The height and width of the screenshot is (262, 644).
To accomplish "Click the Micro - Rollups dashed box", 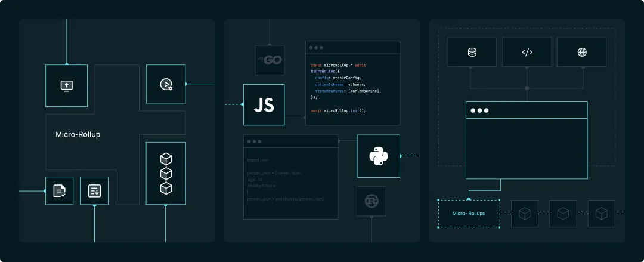I will pyautogui.click(x=469, y=214).
